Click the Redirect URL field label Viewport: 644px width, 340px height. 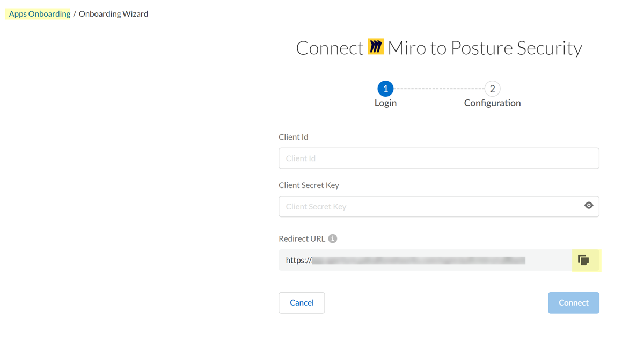coord(302,238)
